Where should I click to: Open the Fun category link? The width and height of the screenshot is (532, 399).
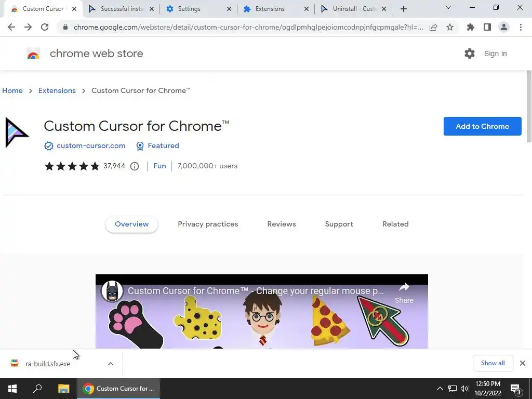pyautogui.click(x=159, y=166)
